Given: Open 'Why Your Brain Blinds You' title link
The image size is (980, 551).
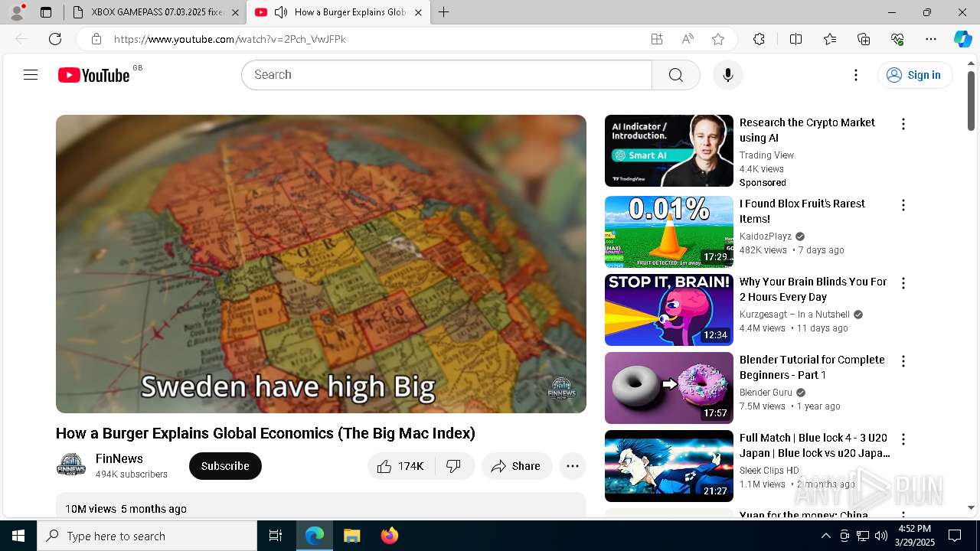Looking at the screenshot, I should [x=813, y=289].
